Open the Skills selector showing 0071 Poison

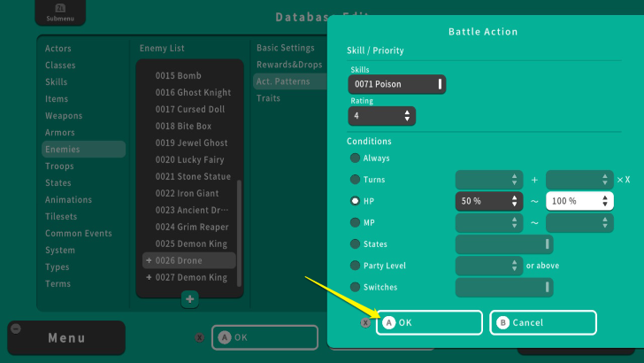pyautogui.click(x=396, y=84)
